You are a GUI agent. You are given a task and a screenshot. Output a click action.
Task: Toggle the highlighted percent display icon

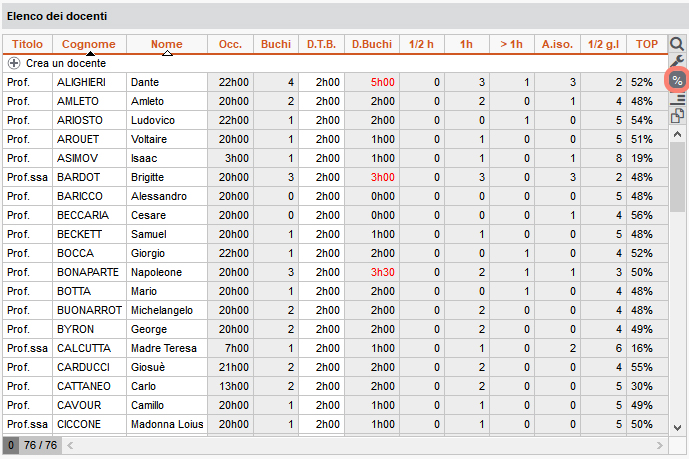coord(677,80)
